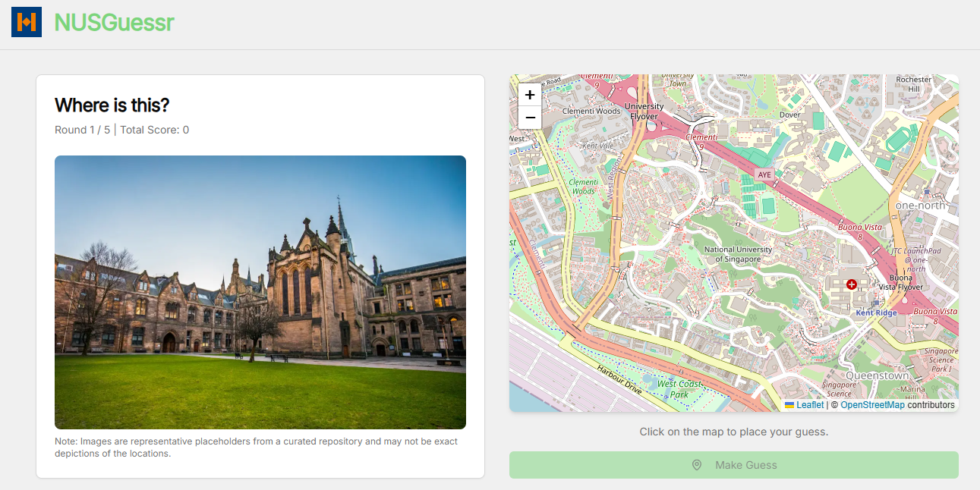Click the NUSGuessr orange logo icon
Image resolution: width=980 pixels, height=490 pixels.
(27, 23)
